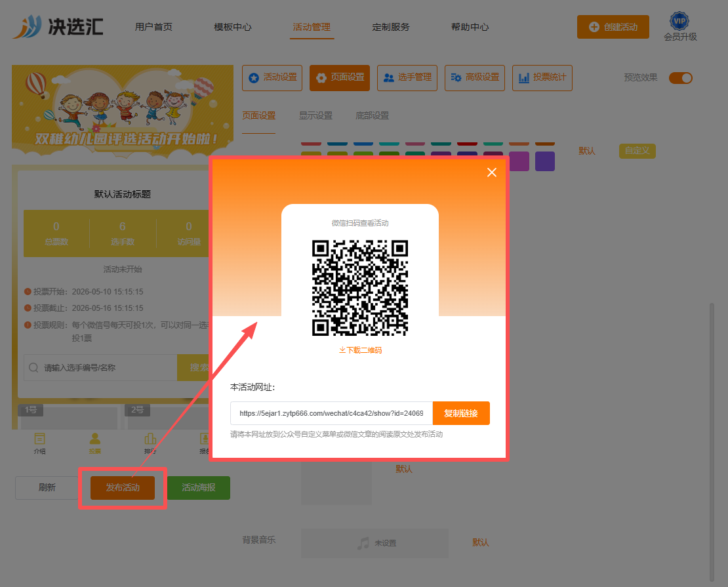
Task: Click the 选手数 counter
Action: [x=123, y=233]
